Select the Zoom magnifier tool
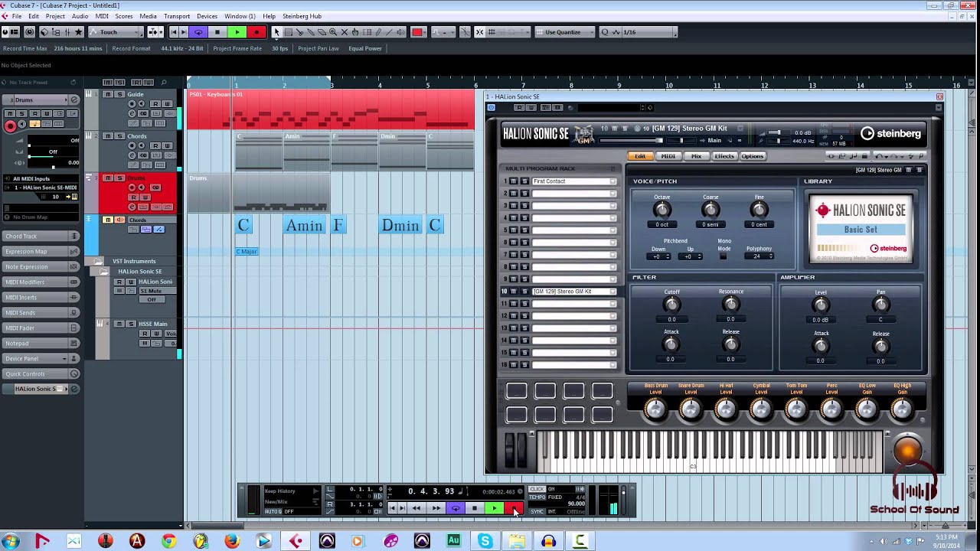Viewport: 980px width, 551px height. [x=333, y=32]
